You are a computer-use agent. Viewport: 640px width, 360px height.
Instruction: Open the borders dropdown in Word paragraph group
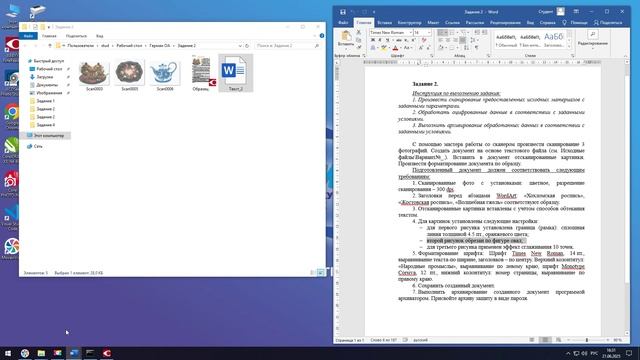point(458,48)
